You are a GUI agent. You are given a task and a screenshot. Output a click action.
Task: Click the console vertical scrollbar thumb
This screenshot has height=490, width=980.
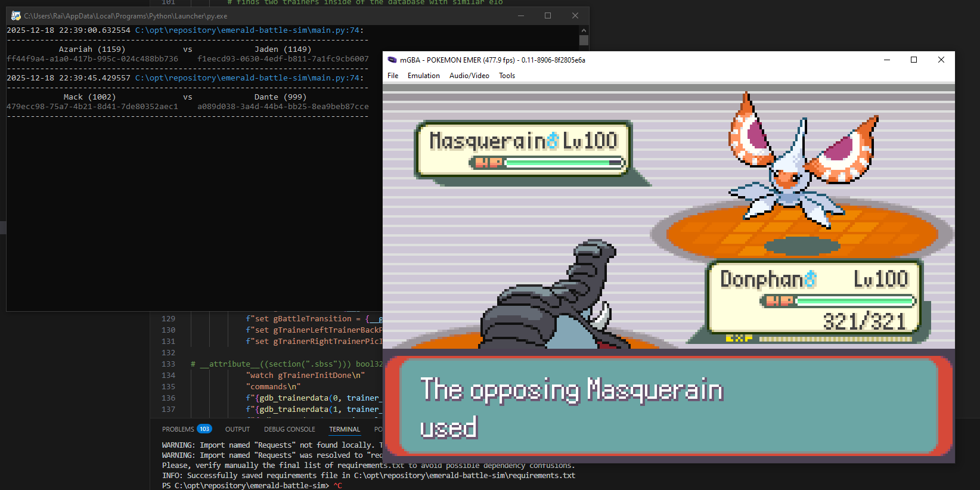tap(584, 41)
